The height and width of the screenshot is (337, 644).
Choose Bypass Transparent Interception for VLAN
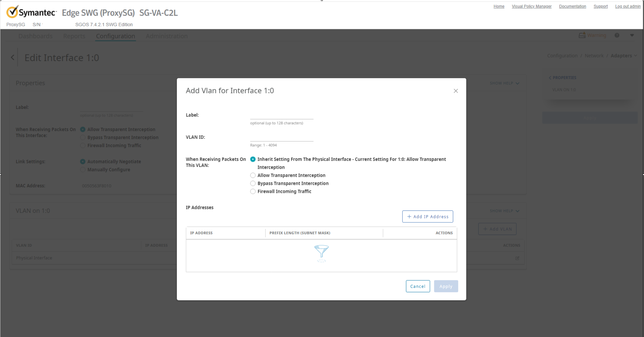tap(253, 183)
